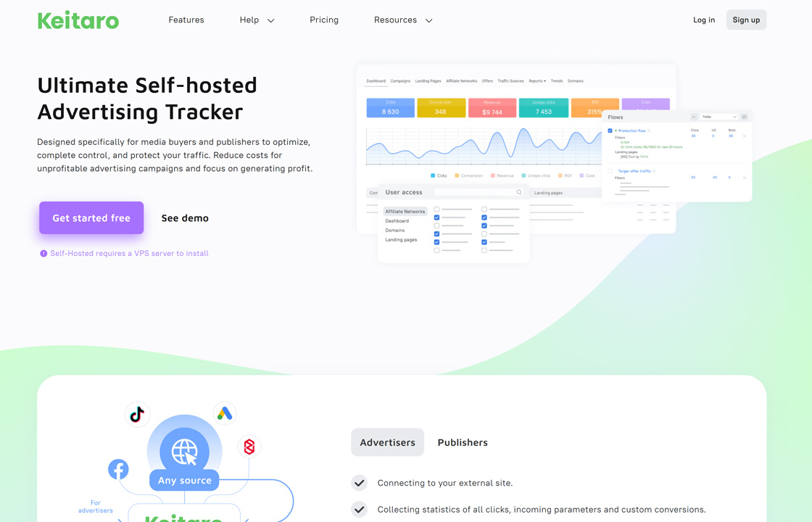Select Affiliate Networks in the User access list
812x522 pixels.
405,211
